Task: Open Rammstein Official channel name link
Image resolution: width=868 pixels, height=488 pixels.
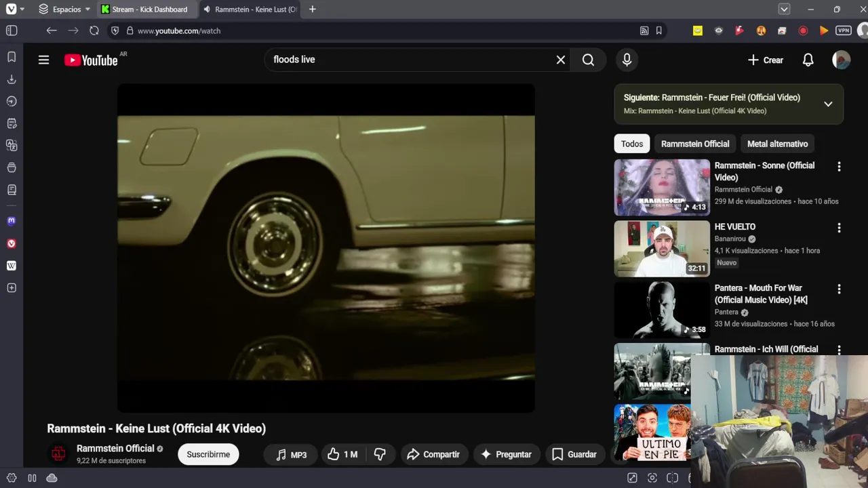Action: [x=115, y=449]
